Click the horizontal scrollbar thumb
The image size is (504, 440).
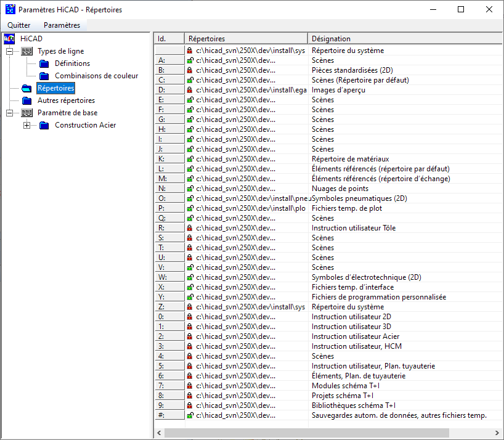[307, 433]
